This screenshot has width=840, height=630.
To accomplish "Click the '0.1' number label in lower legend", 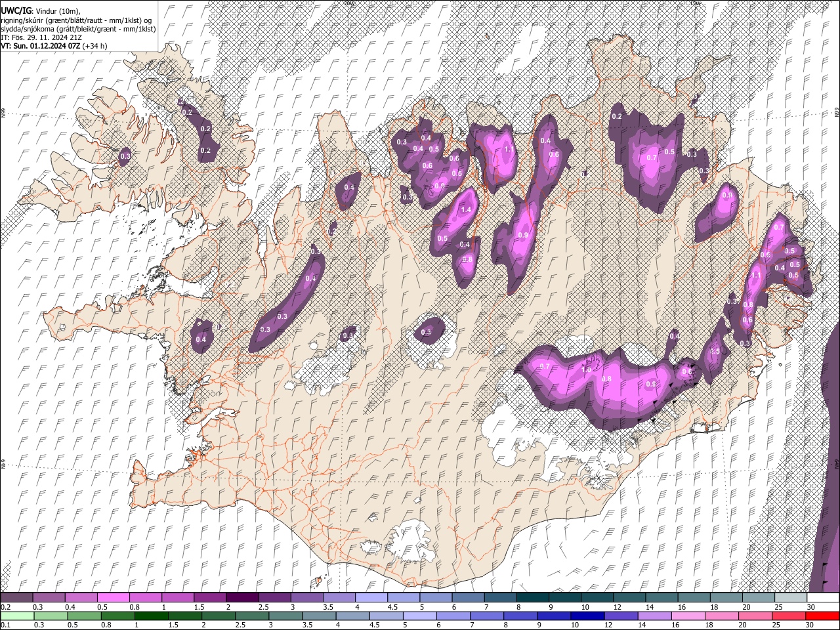I will (x=6, y=625).
